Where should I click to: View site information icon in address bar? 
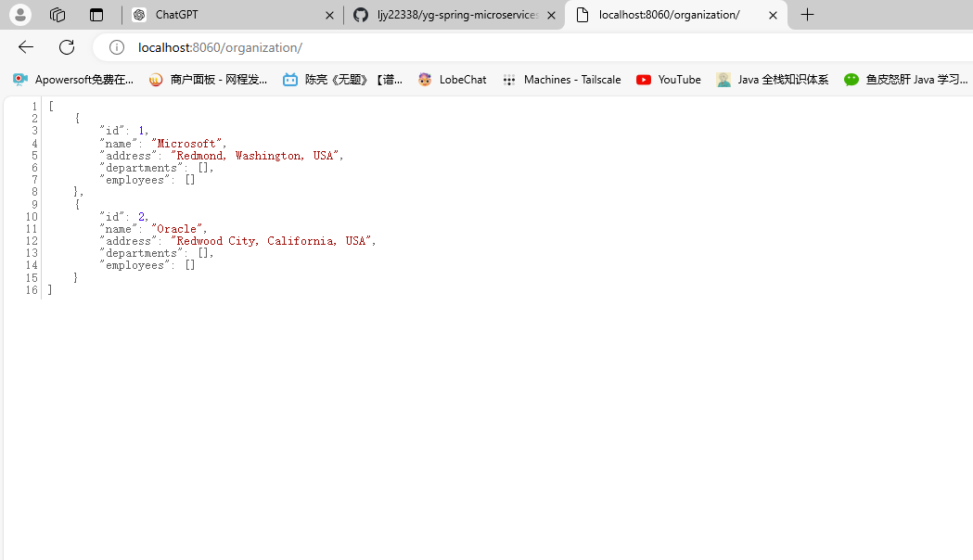coord(117,47)
